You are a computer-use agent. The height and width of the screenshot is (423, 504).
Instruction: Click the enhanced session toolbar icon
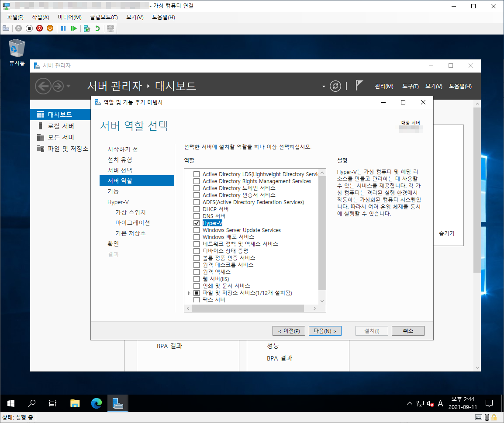110,28
